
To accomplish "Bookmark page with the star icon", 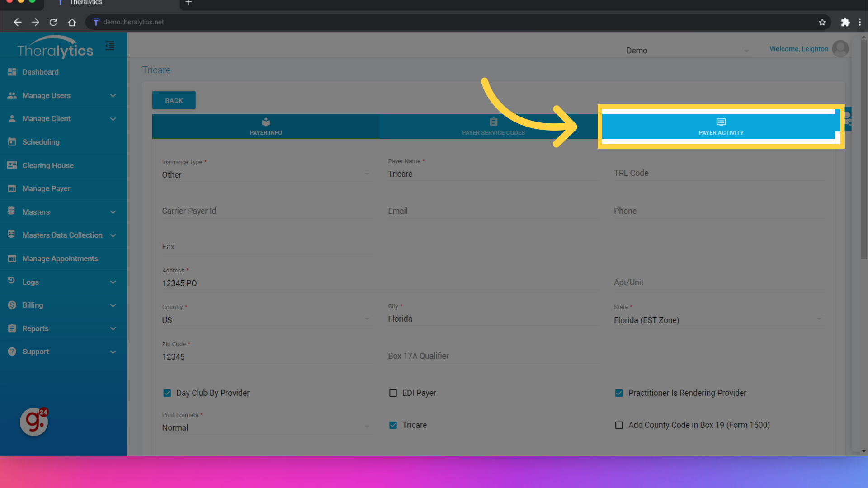I will click(822, 22).
